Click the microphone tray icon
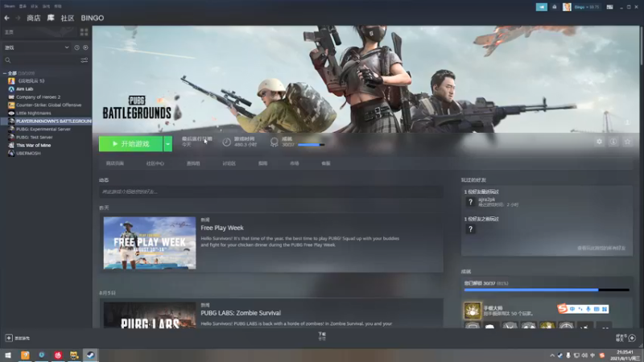The width and height of the screenshot is (644, 362). coord(568,356)
